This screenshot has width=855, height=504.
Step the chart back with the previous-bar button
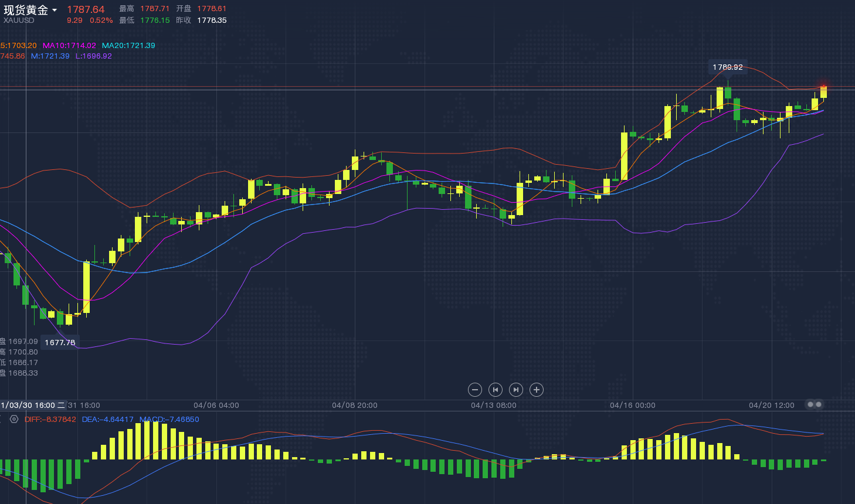coord(496,390)
